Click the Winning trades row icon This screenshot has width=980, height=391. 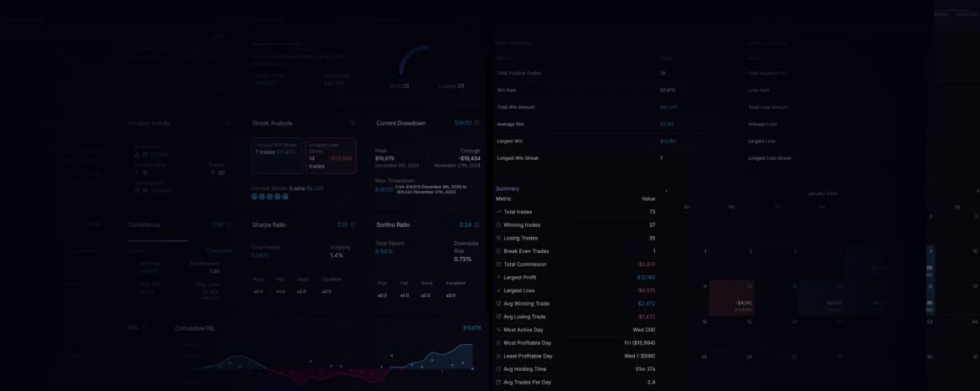point(499,225)
